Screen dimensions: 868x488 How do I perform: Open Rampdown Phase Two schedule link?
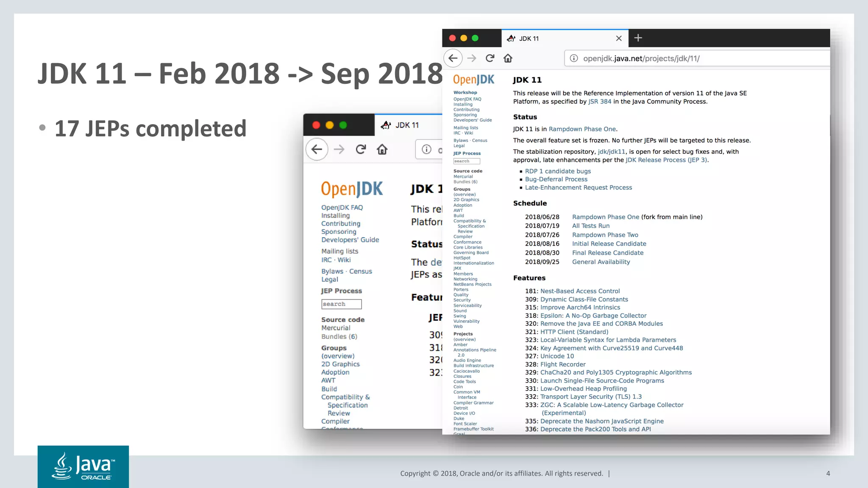coord(605,235)
